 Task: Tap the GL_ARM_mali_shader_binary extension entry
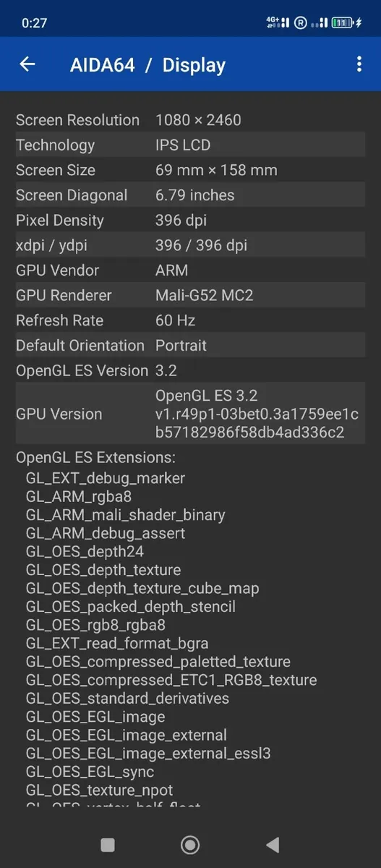click(x=126, y=515)
